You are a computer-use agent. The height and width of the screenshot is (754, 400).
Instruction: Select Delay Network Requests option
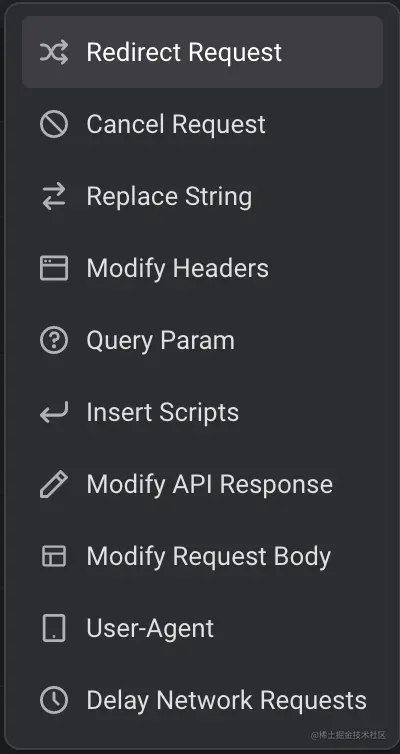202,700
